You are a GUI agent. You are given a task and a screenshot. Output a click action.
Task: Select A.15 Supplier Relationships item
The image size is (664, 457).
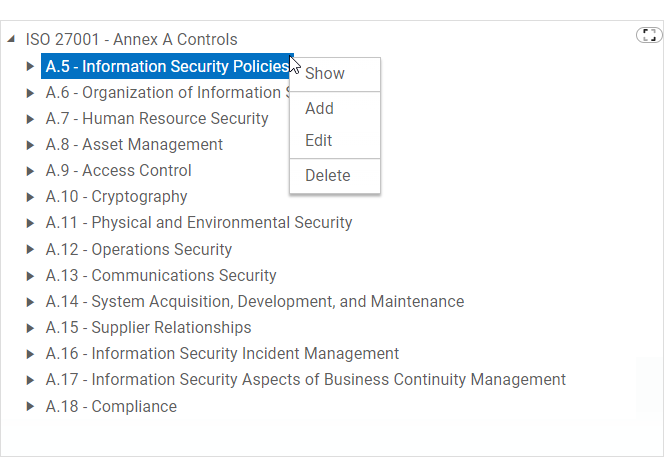tap(148, 327)
